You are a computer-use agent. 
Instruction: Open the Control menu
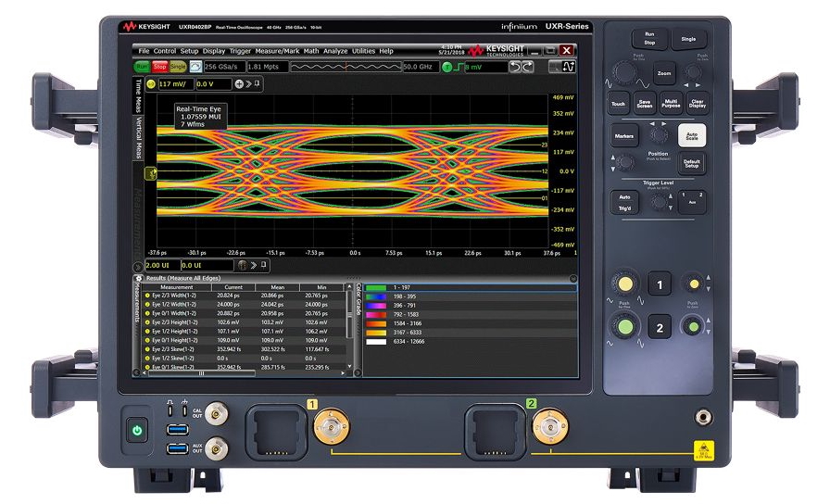tap(165, 51)
